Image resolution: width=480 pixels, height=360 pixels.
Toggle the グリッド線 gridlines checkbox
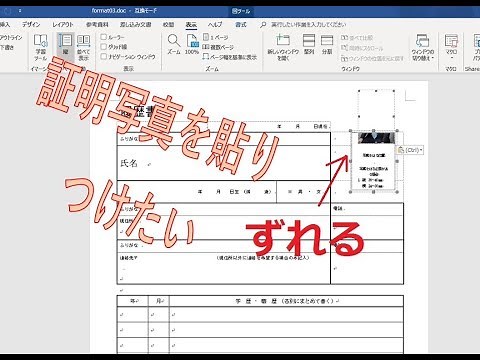104,47
